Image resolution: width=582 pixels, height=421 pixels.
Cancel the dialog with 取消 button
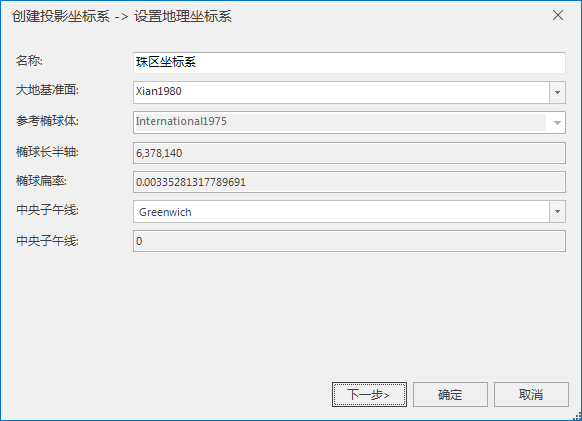click(531, 394)
